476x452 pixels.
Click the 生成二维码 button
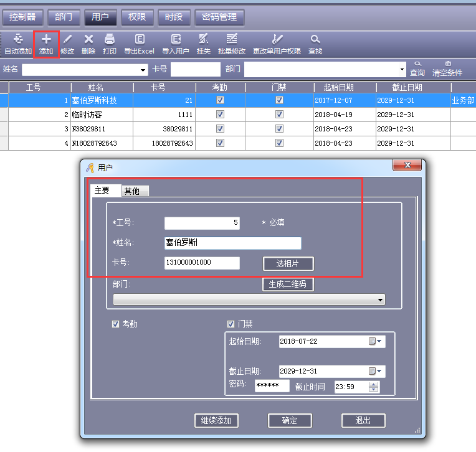point(288,285)
